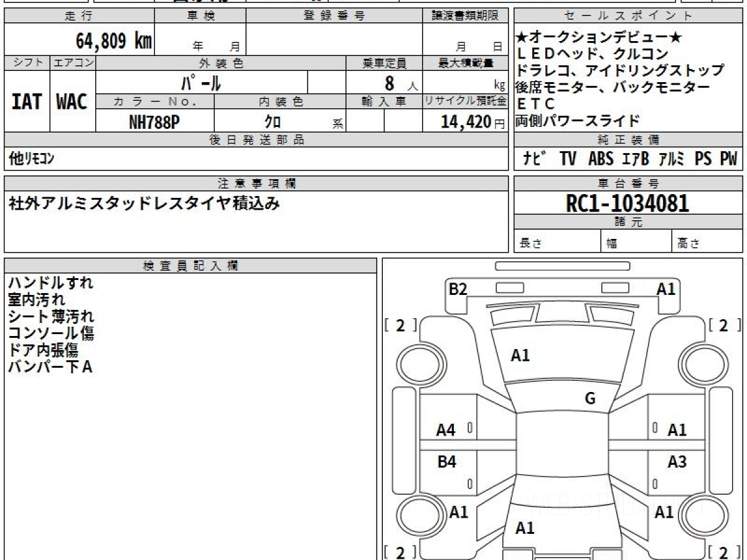This screenshot has height=560, width=747.
Task: Click the "アルミ" equipment label
Action: pyautogui.click(x=672, y=159)
